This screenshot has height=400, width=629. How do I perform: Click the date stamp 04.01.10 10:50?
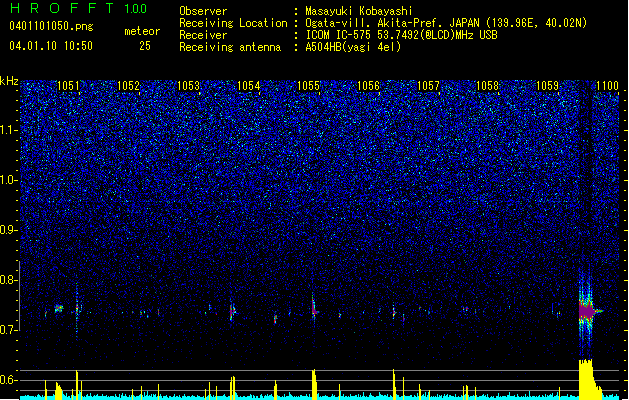51,46
